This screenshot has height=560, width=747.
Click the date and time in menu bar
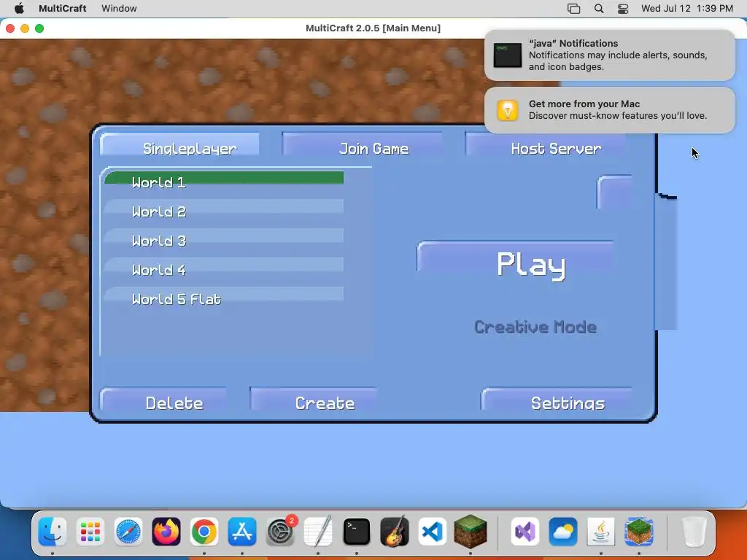pos(686,9)
